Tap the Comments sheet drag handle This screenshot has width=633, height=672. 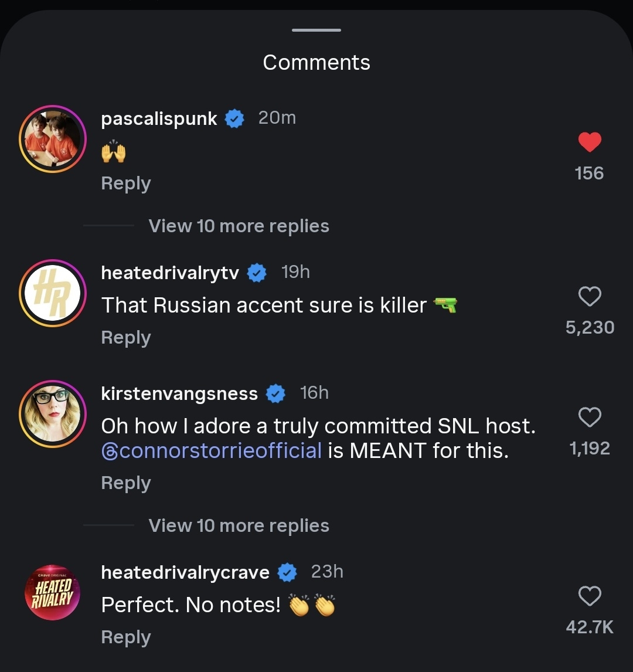tap(316, 30)
